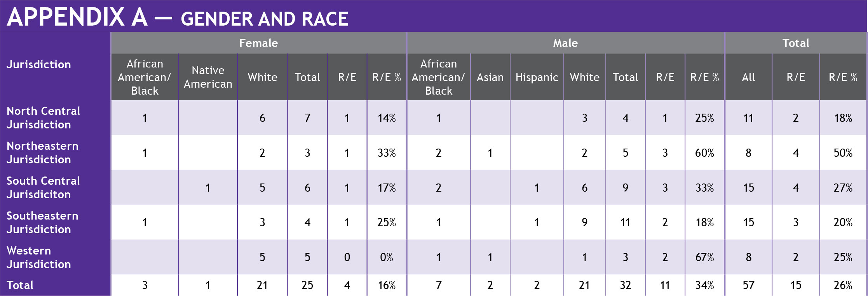Image resolution: width=868 pixels, height=296 pixels.
Task: Click the 14% cell in North Central row
Action: 387,118
